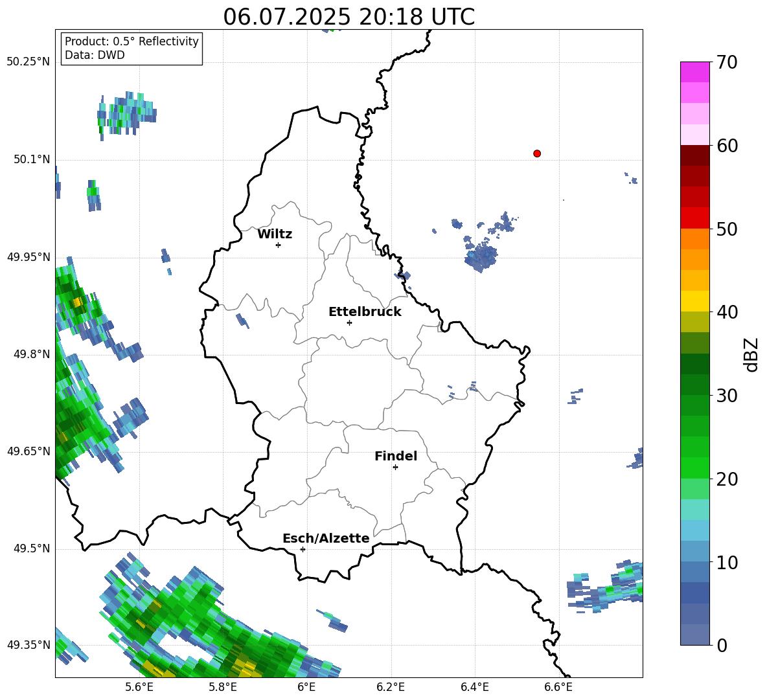Pick the dark maroon swatch just below 60
The image size is (767, 700).
click(x=694, y=155)
